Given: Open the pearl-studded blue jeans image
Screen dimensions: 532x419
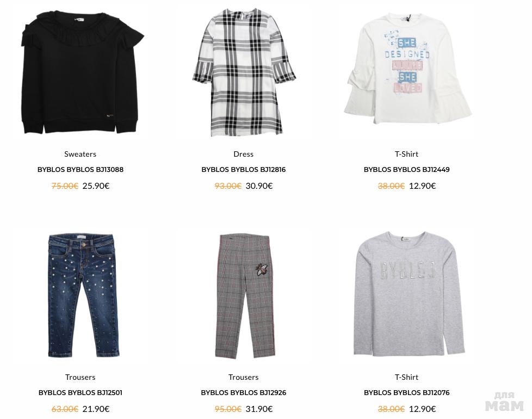Looking at the screenshot, I should click(81, 295).
